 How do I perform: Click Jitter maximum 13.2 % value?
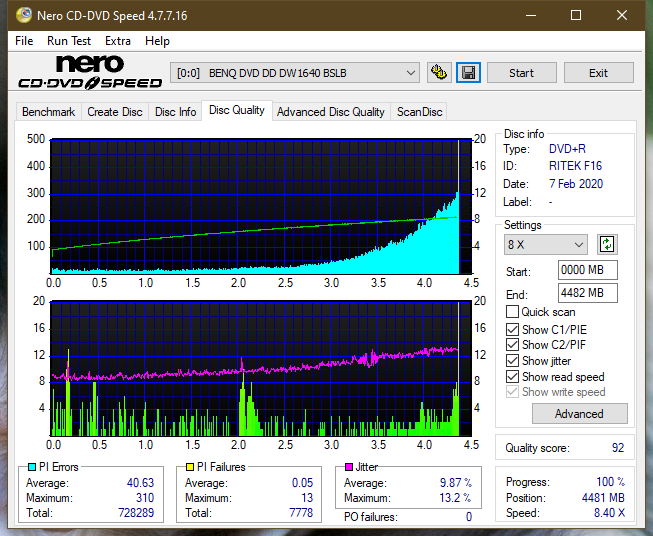[x=455, y=498]
